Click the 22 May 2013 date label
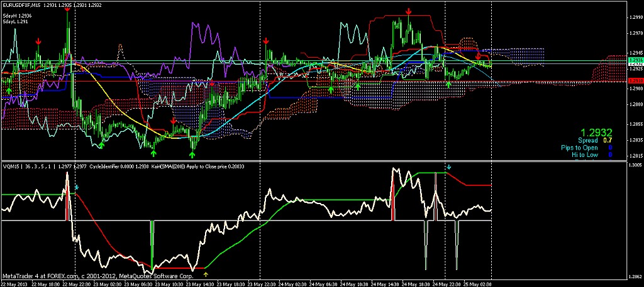The image size is (644, 287). point(14,284)
